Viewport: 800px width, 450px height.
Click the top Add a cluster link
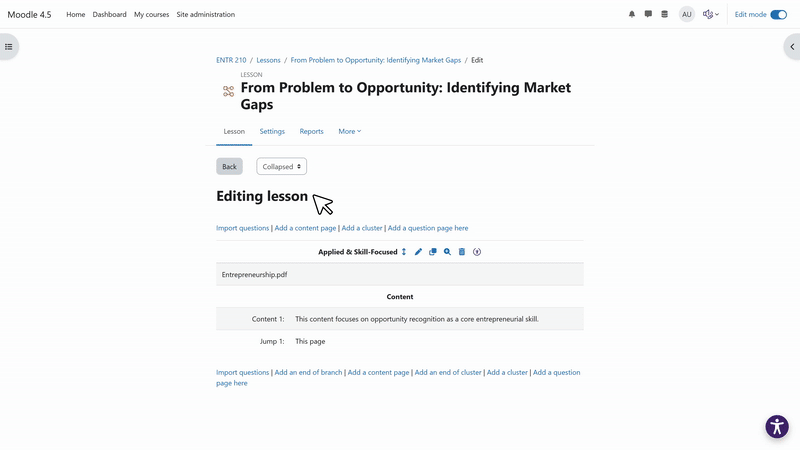coord(362,228)
